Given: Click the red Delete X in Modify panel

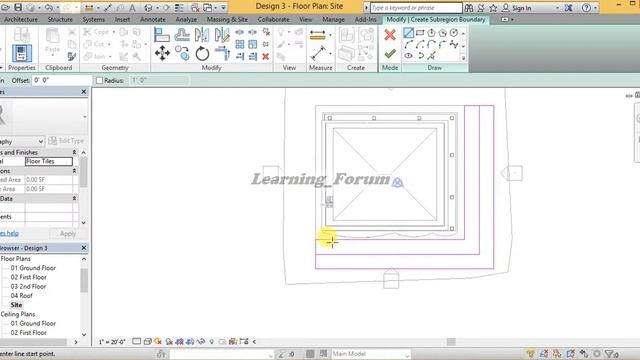Looking at the screenshot, I should pyautogui.click(x=266, y=56).
